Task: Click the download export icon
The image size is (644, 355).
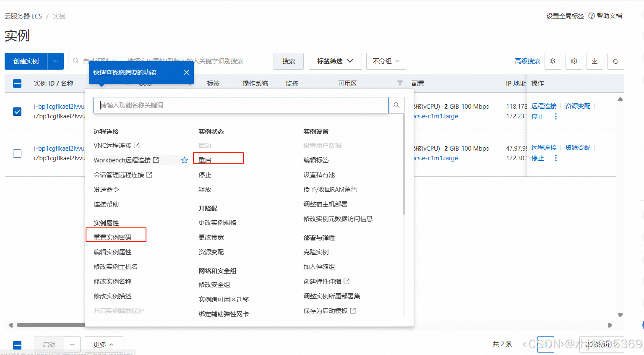Action: coord(594,61)
